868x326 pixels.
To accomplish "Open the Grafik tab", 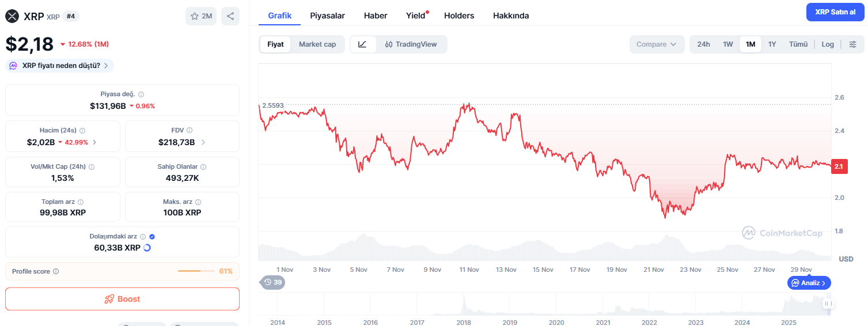I will click(280, 16).
